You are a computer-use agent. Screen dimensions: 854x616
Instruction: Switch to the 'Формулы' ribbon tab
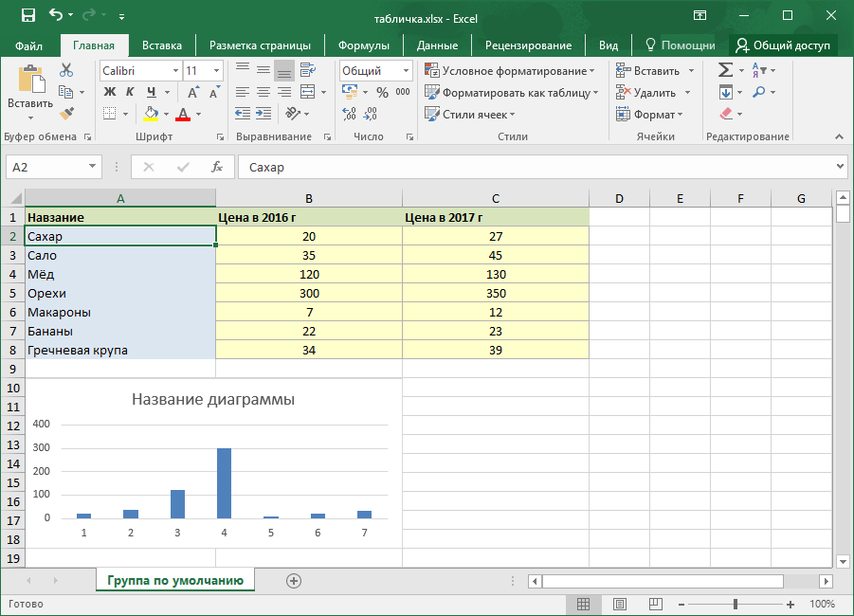[364, 45]
